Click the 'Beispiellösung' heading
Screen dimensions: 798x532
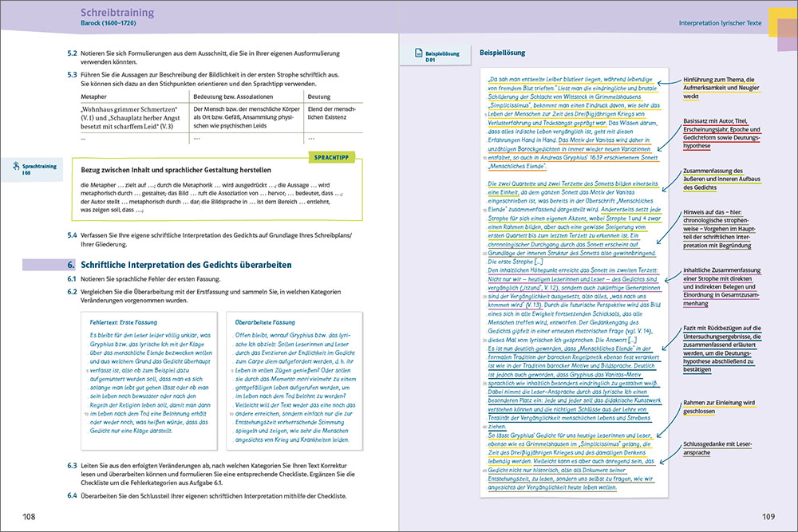(x=502, y=53)
